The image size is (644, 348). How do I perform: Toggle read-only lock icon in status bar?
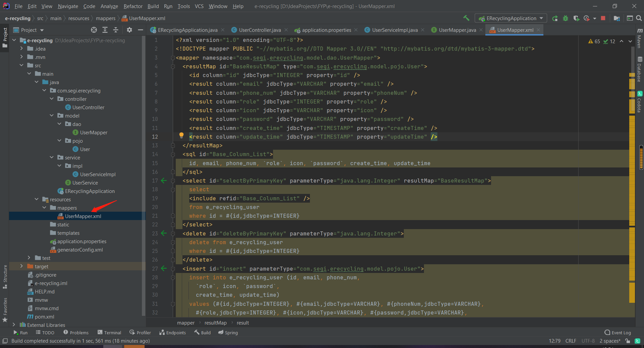click(628, 341)
